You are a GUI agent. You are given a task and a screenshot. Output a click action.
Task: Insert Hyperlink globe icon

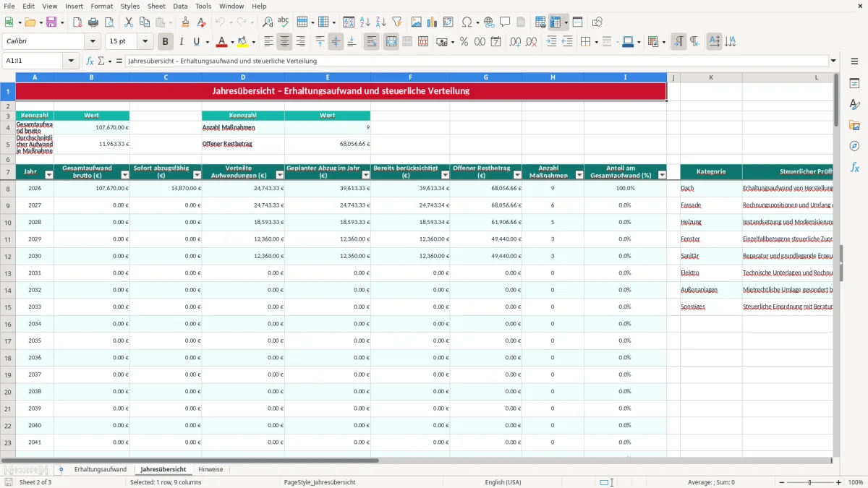pos(489,22)
